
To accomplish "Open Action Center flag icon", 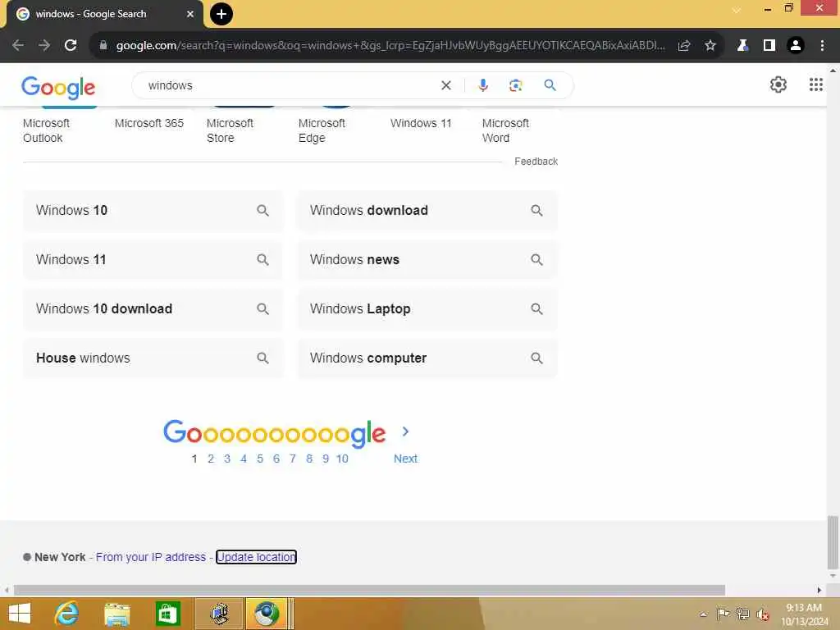I will (723, 614).
